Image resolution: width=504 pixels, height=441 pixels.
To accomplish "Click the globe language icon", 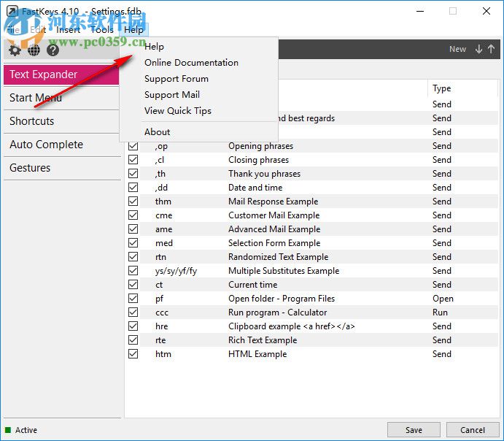I will pos(34,50).
